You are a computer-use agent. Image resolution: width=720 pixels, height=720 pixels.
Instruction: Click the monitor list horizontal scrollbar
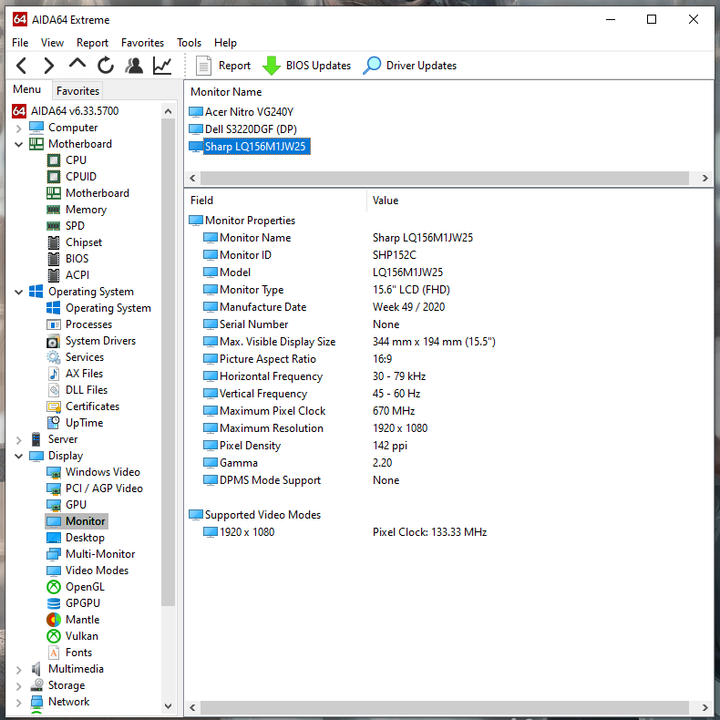(440, 178)
